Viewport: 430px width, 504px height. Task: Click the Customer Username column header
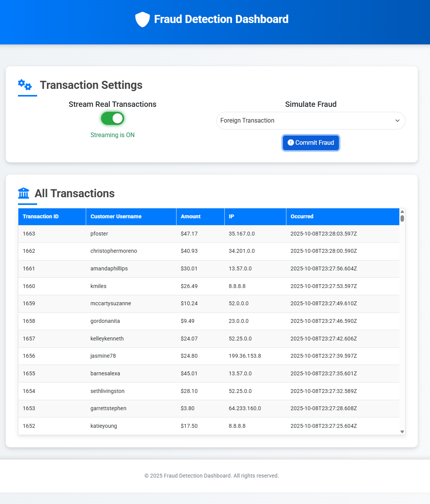(116, 216)
